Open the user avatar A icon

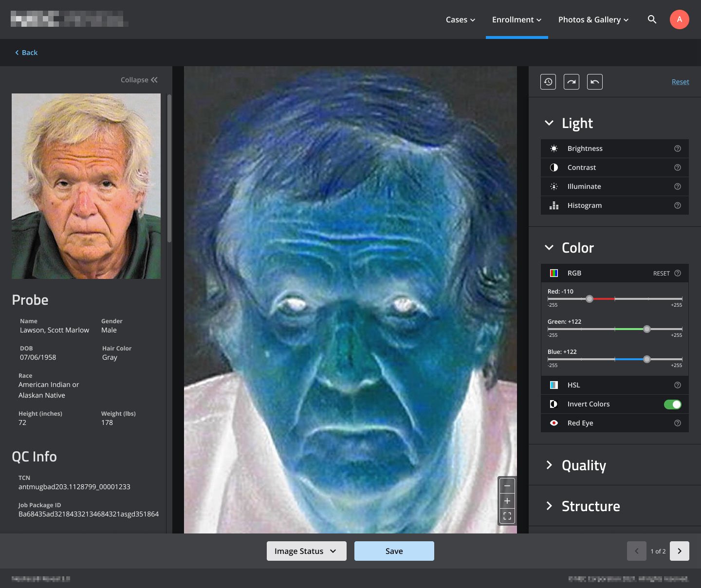680,19
